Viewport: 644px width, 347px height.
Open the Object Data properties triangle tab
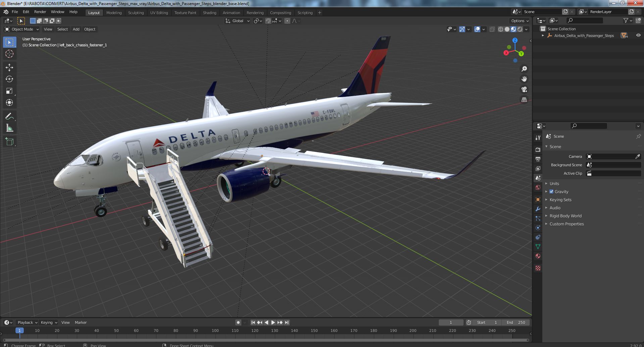tap(538, 247)
